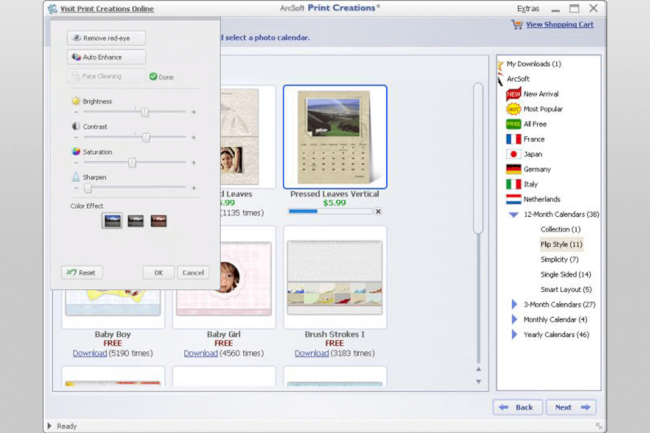Click the Germany flag icon
The width and height of the screenshot is (650, 433).
(x=513, y=169)
